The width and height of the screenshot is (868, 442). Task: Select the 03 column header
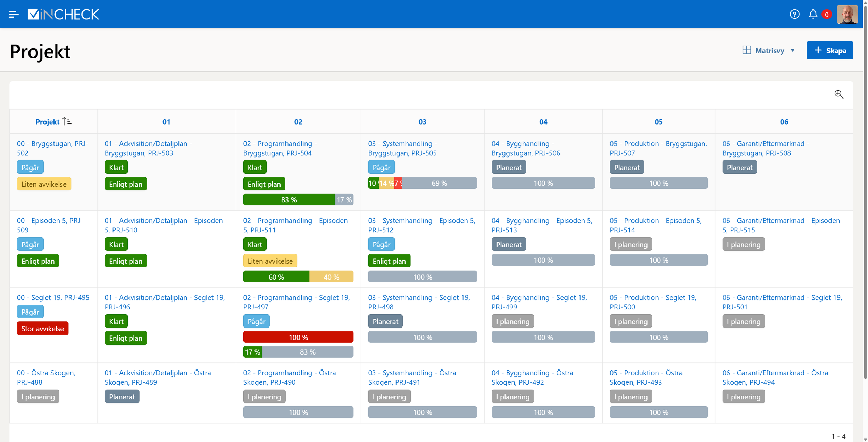pos(422,122)
